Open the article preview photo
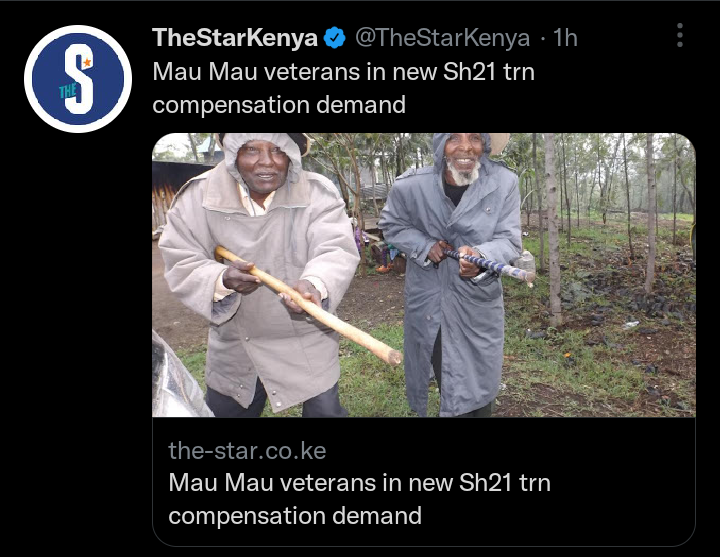Image resolution: width=720 pixels, height=557 pixels. click(x=424, y=275)
